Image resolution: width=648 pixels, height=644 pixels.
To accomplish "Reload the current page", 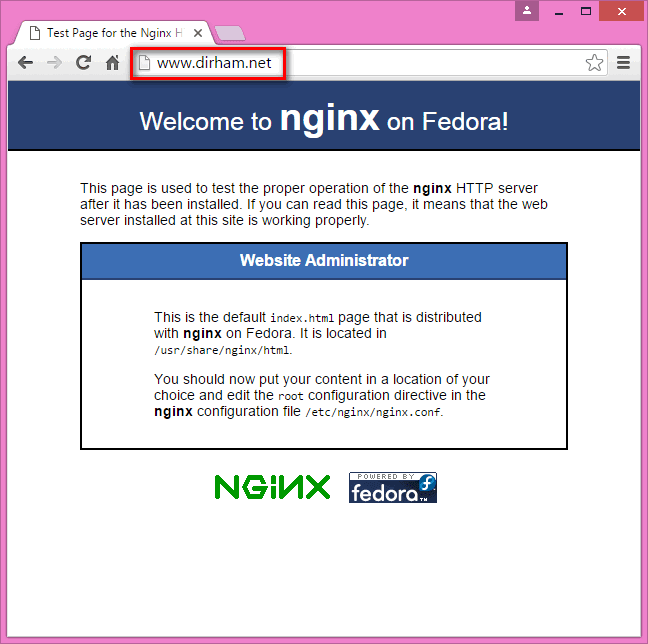I will point(83,62).
